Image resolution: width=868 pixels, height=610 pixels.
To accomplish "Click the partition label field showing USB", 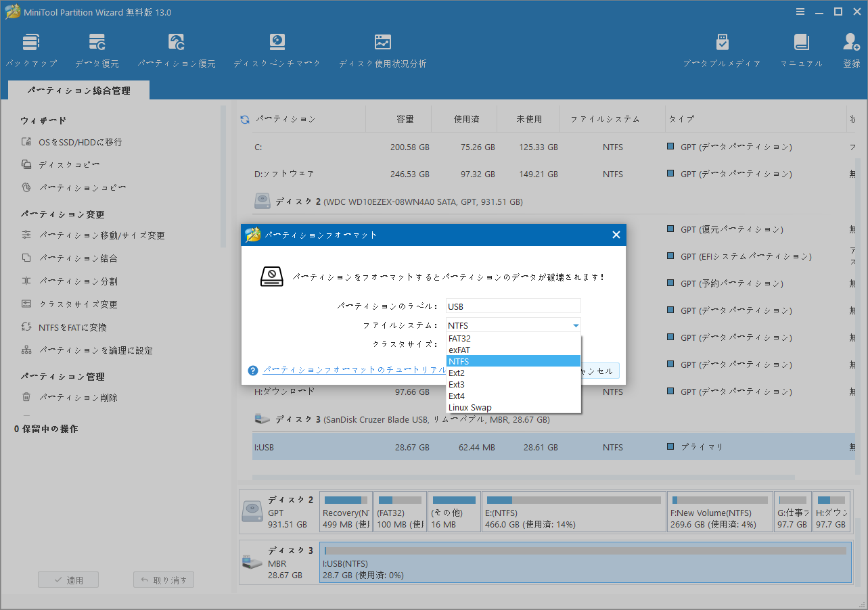I will [x=513, y=306].
